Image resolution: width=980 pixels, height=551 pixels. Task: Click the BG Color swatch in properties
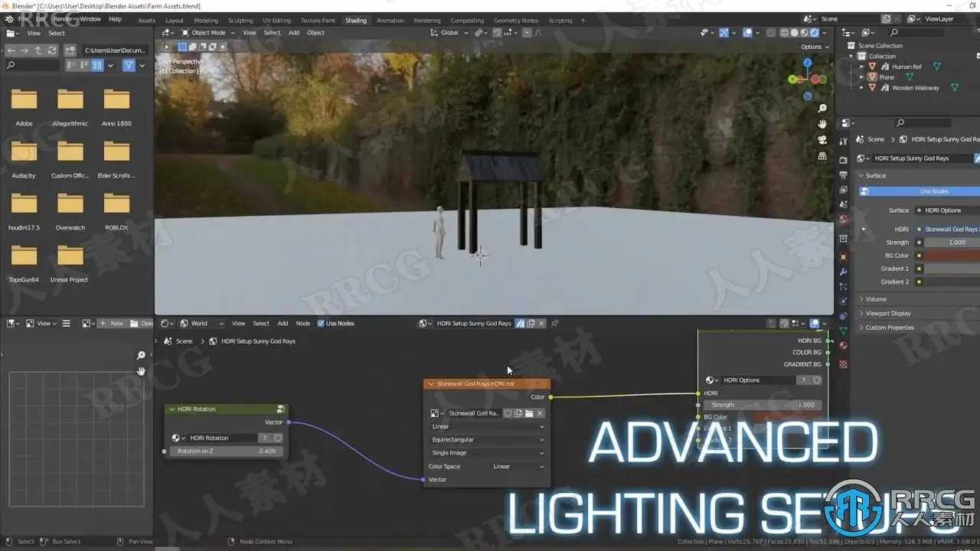pyautogui.click(x=952, y=256)
